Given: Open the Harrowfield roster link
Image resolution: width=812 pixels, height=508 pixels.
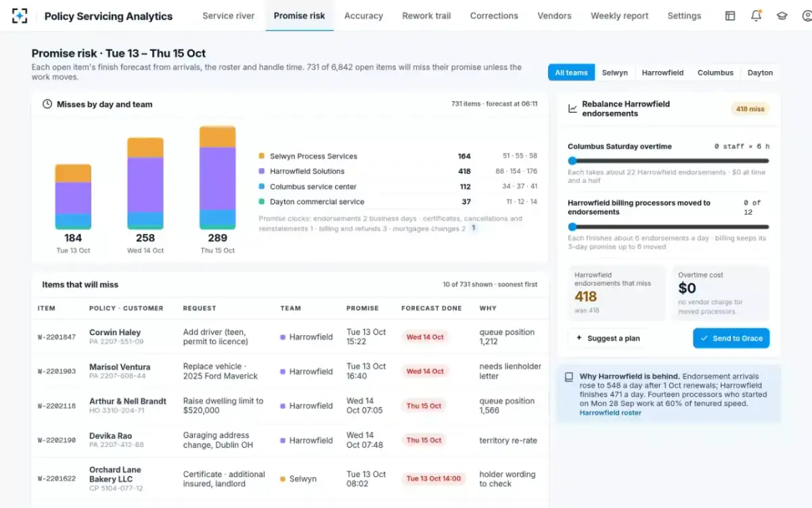Looking at the screenshot, I should (610, 412).
